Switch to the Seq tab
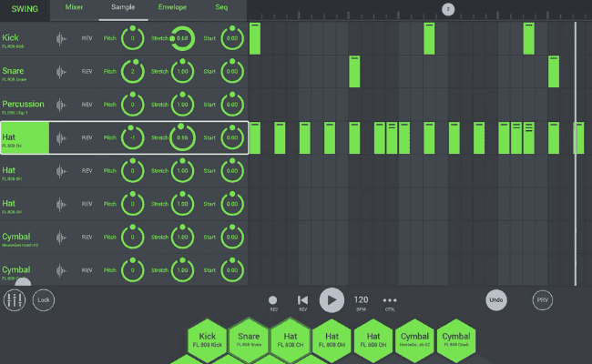Viewport: 592px width, 364px height. [x=221, y=7]
